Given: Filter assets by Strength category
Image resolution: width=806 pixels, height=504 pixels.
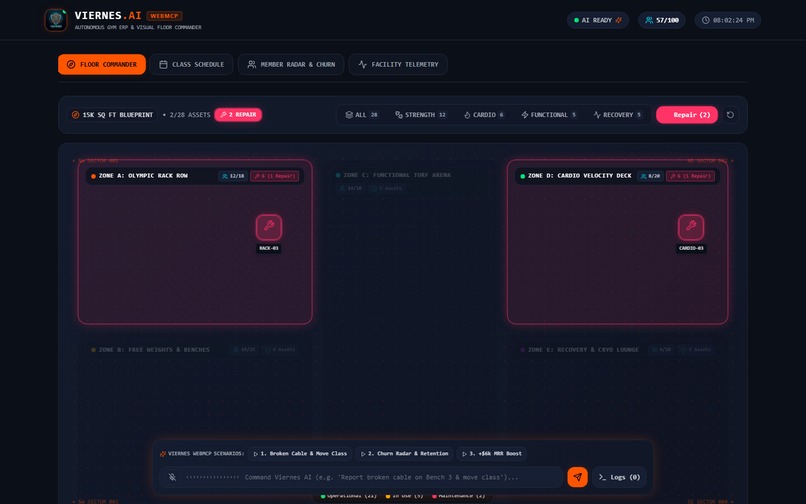Looking at the screenshot, I should [x=420, y=115].
